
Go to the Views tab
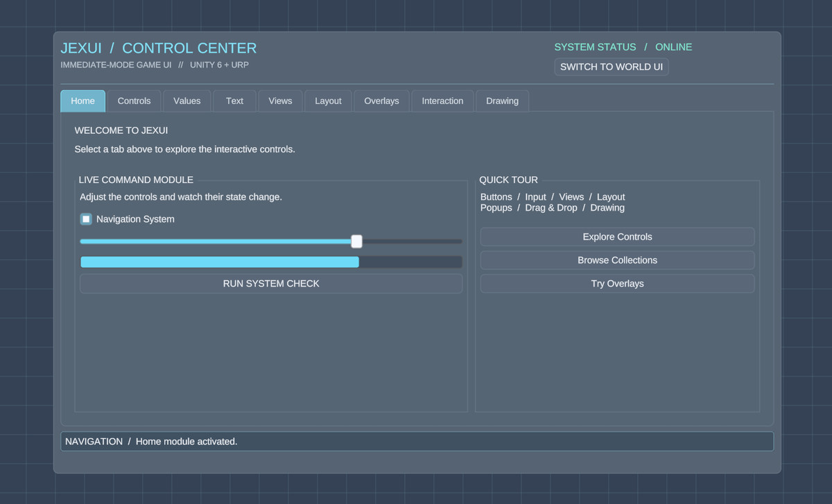pyautogui.click(x=280, y=101)
